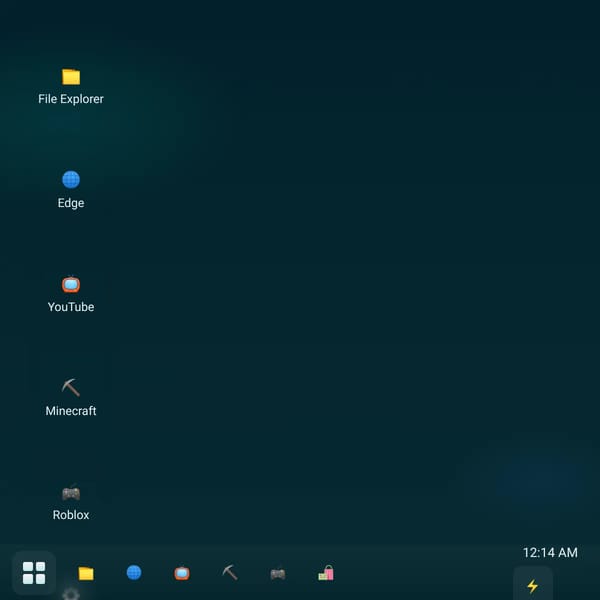Open the Start menu grid button
600x600 pixels.
pos(34,573)
